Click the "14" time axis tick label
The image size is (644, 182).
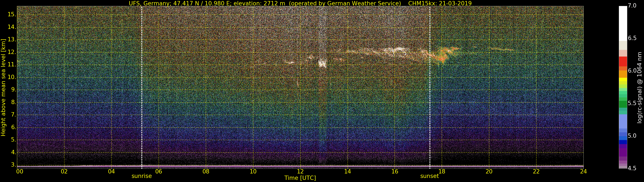pos(348,171)
